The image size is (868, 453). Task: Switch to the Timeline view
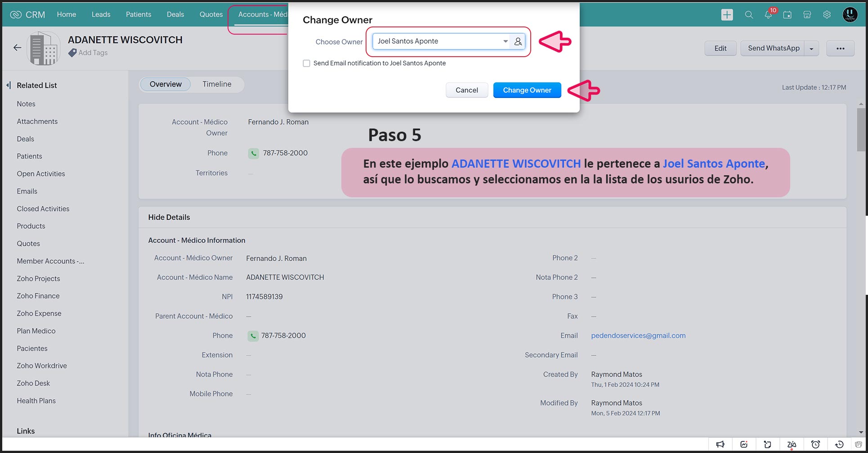click(217, 84)
